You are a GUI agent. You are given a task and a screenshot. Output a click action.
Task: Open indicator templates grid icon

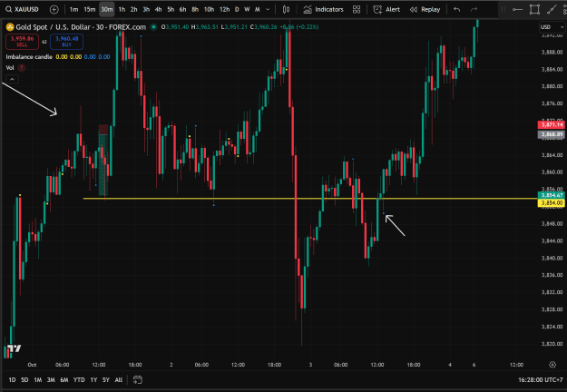tap(357, 9)
